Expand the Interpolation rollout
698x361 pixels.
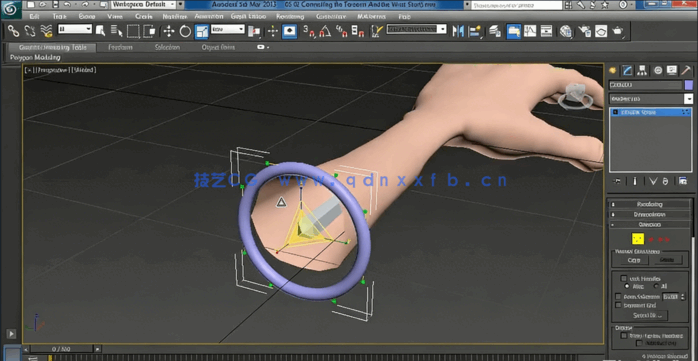point(649,215)
